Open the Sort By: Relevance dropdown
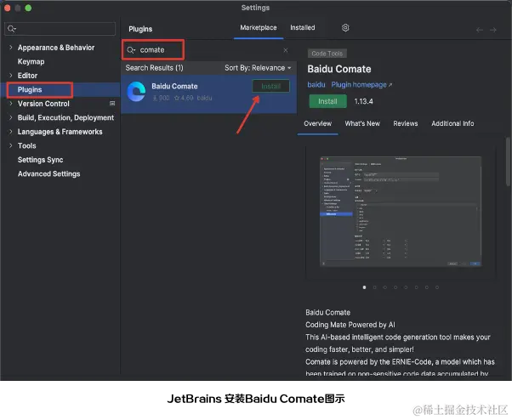512x420 pixels. coord(258,68)
